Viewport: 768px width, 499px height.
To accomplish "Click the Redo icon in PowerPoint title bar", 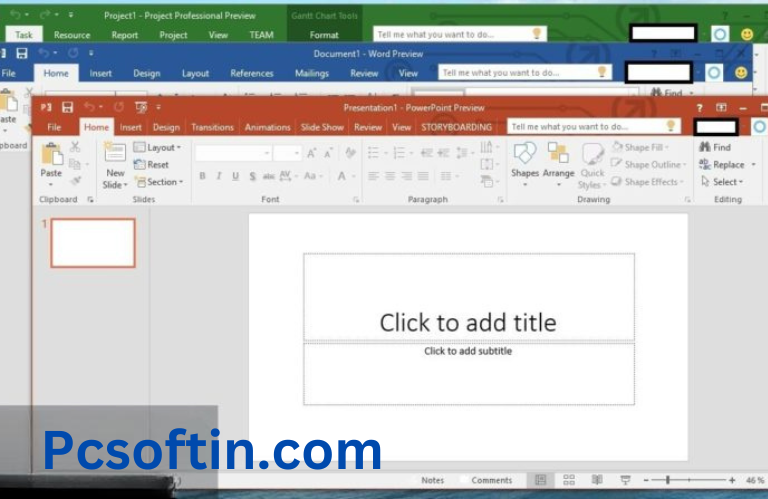I will 119,107.
